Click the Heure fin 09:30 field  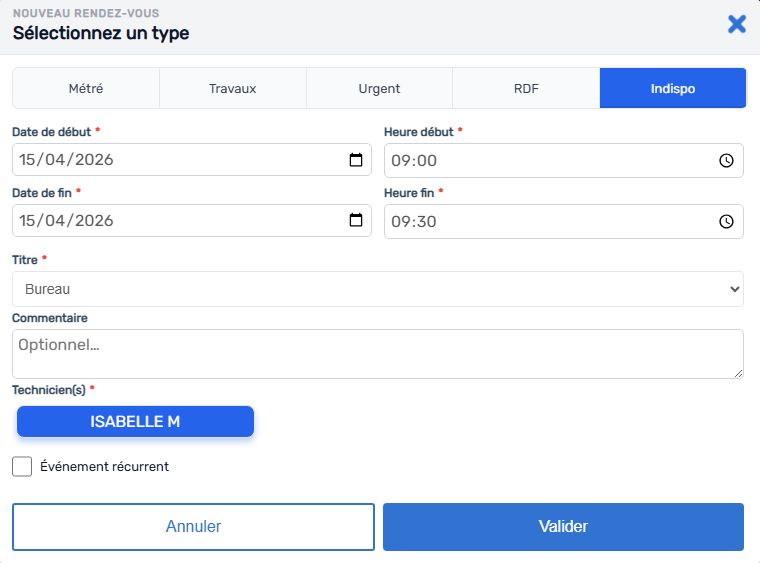tap(564, 221)
